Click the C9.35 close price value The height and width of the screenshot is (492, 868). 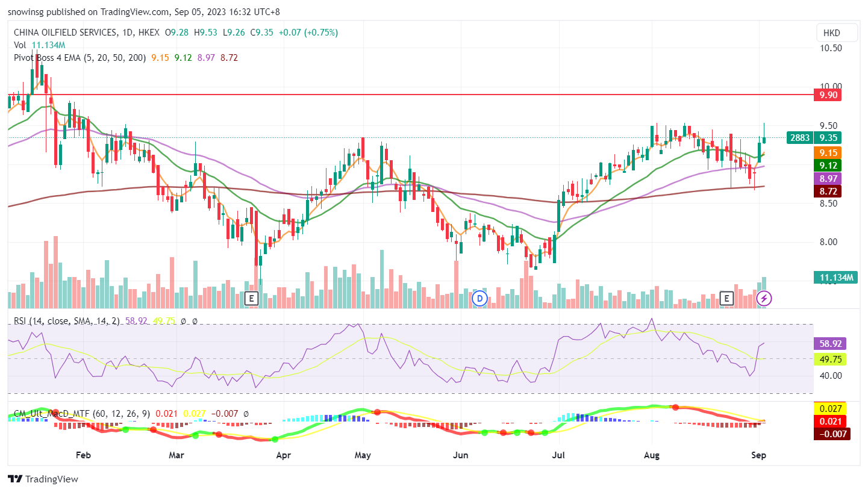263,33
